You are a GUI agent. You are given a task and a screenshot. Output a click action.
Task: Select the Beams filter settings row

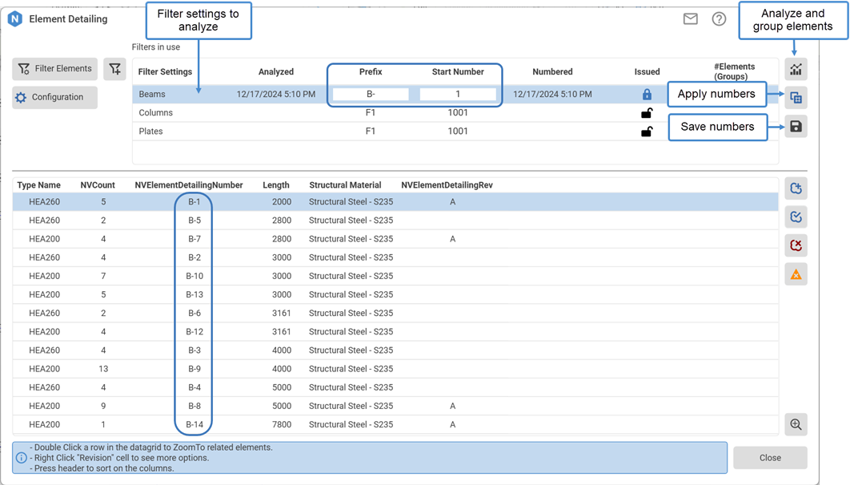pos(455,94)
